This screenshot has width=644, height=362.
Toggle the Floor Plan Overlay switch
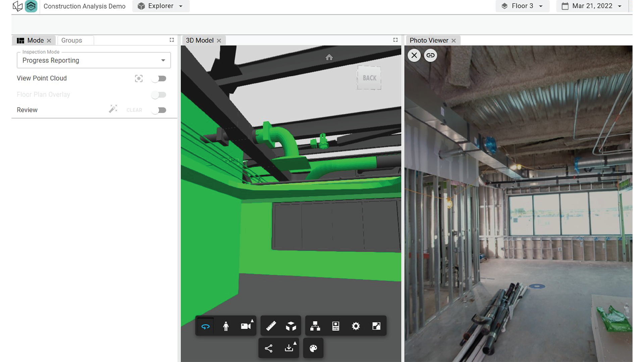pos(159,95)
